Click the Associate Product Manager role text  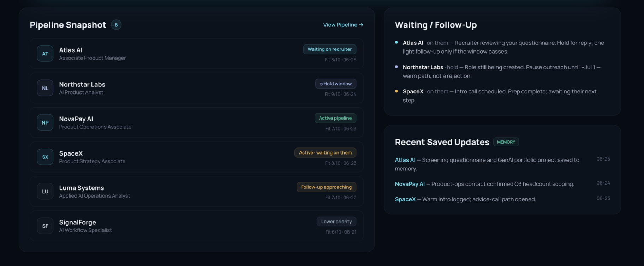[x=93, y=58]
